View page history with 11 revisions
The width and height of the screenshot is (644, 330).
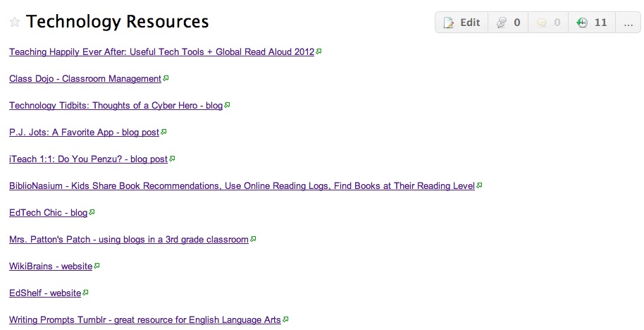(592, 23)
